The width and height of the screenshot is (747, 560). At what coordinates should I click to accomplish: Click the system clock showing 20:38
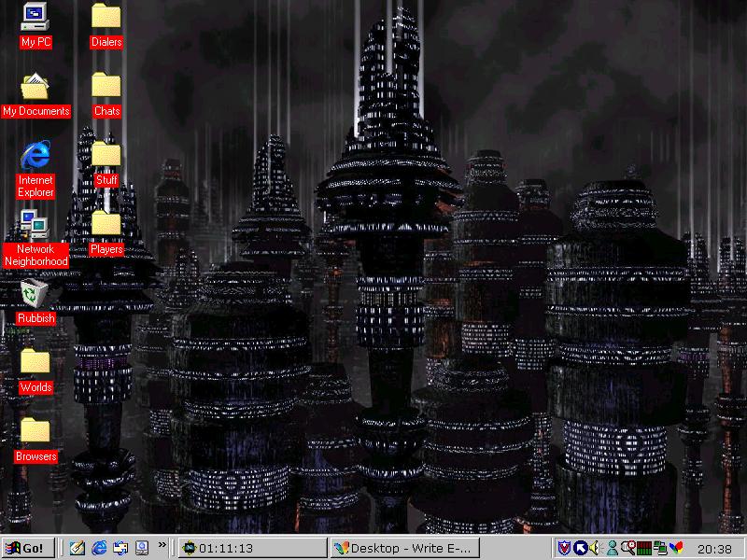[714, 549]
